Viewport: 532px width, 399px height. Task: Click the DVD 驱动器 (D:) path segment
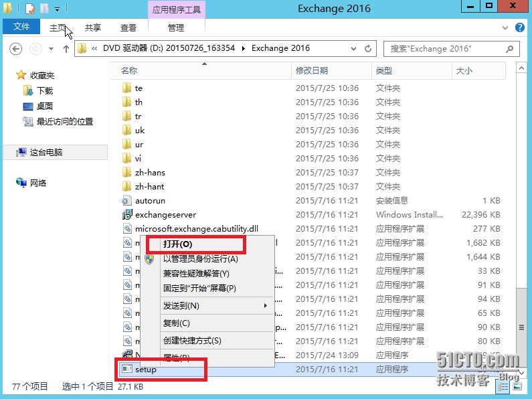169,48
